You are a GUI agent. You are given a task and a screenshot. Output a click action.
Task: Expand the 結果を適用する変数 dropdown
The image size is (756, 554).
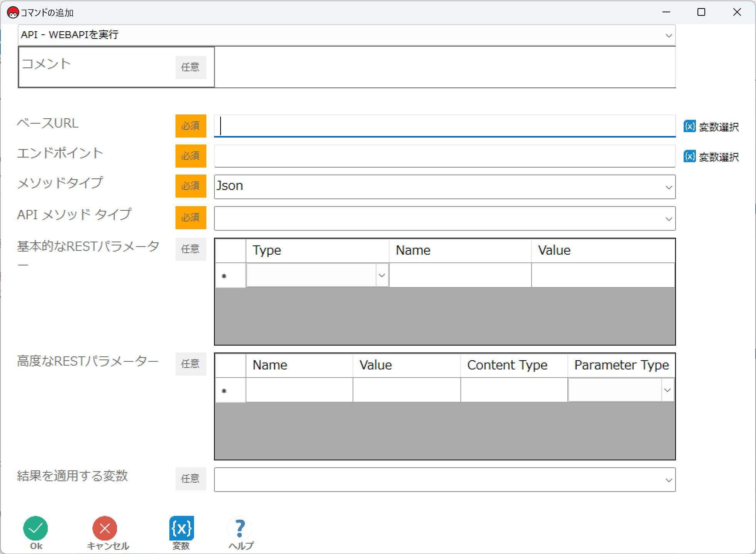(669, 480)
